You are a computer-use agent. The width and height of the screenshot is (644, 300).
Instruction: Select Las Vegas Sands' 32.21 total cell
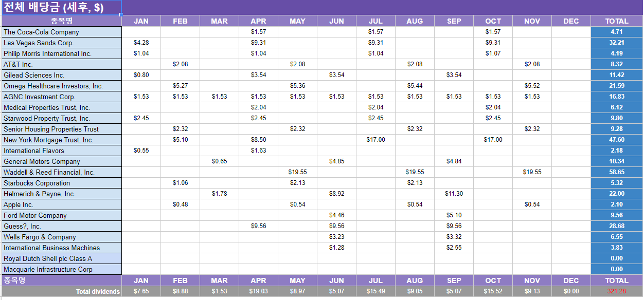[x=616, y=43]
